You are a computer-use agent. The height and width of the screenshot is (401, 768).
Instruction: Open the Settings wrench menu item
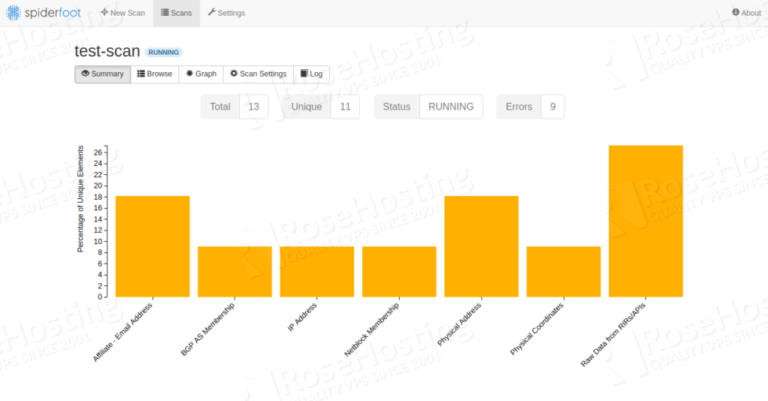click(x=225, y=12)
